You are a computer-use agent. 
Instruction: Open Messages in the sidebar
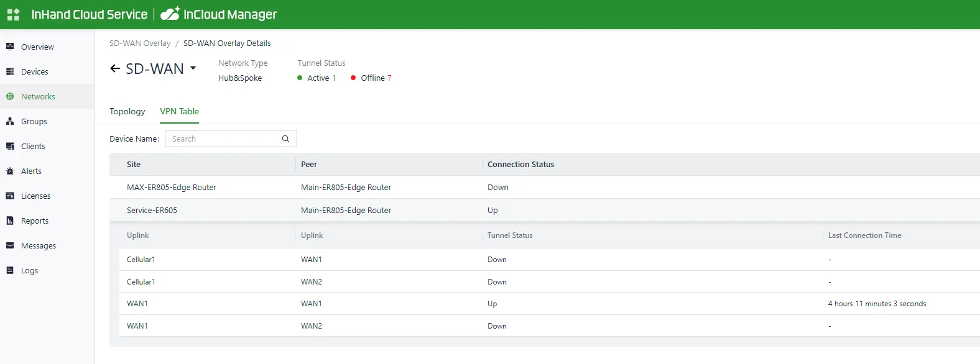click(47, 245)
